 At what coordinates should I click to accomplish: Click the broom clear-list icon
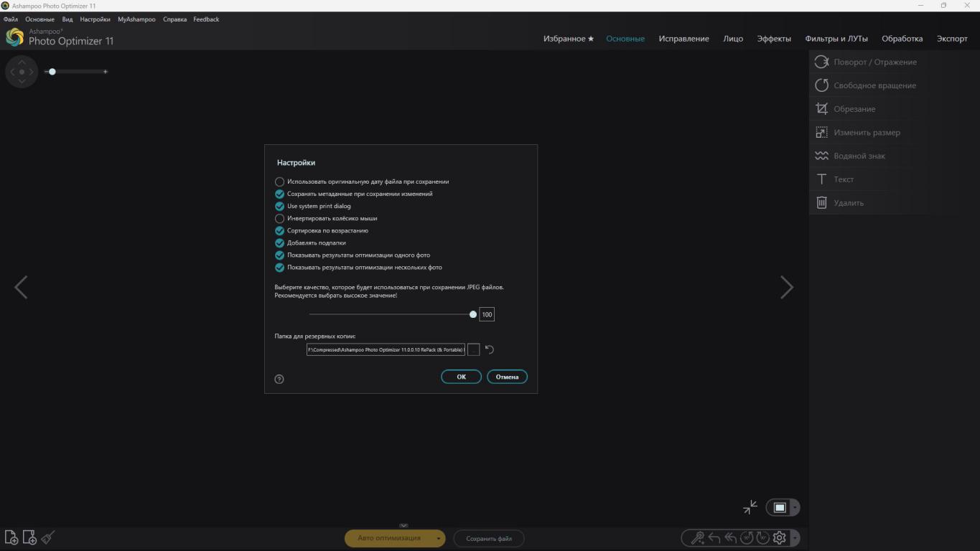48,537
